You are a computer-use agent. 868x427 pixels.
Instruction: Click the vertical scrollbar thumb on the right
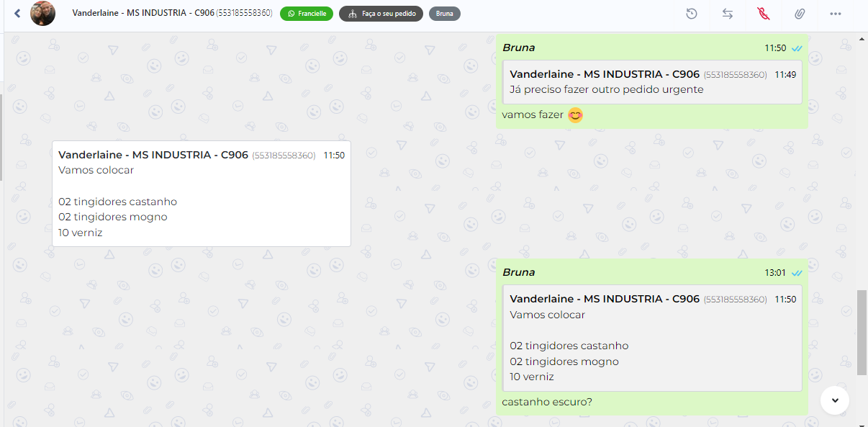pos(862,333)
